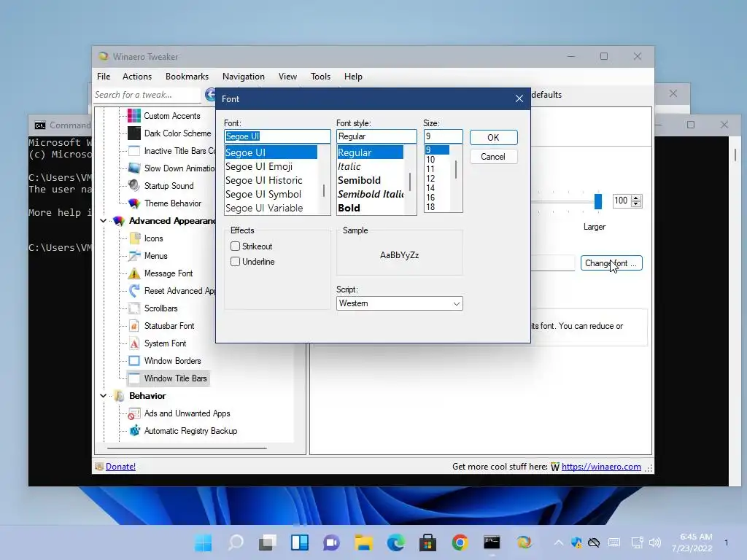The image size is (747, 560).
Task: Enable the Strikeout effect checkbox
Action: [236, 246]
